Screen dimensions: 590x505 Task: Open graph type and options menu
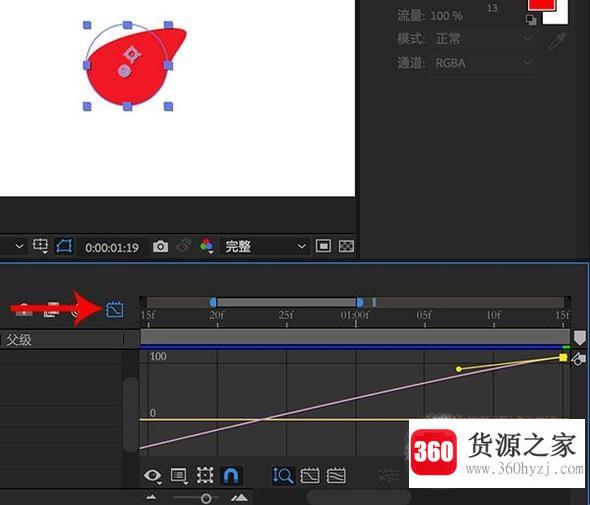click(x=179, y=476)
